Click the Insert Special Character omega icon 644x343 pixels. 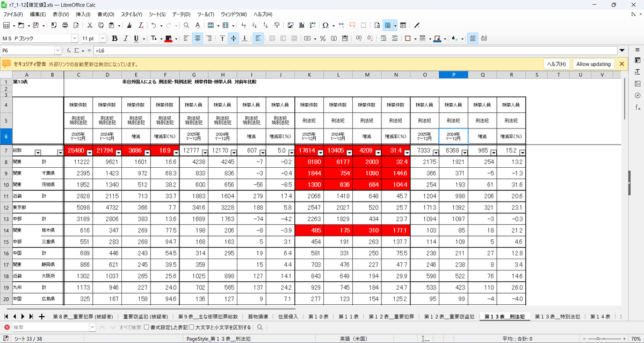pos(325,25)
